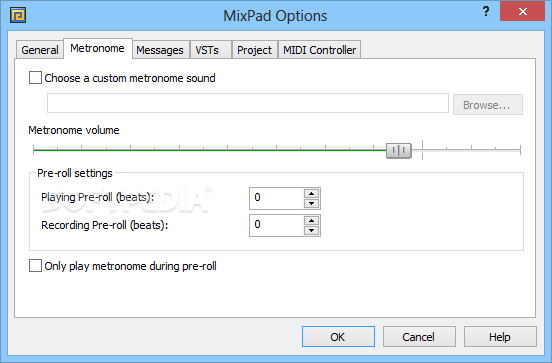Click the Cancel button
The height and width of the screenshot is (363, 552).
pyautogui.click(x=419, y=337)
